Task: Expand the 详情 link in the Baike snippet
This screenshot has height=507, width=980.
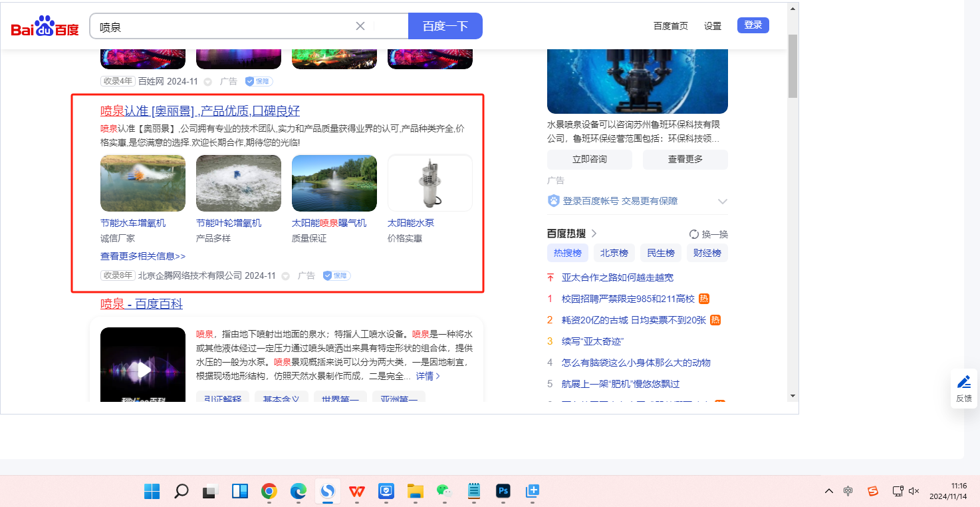Action: pos(428,376)
